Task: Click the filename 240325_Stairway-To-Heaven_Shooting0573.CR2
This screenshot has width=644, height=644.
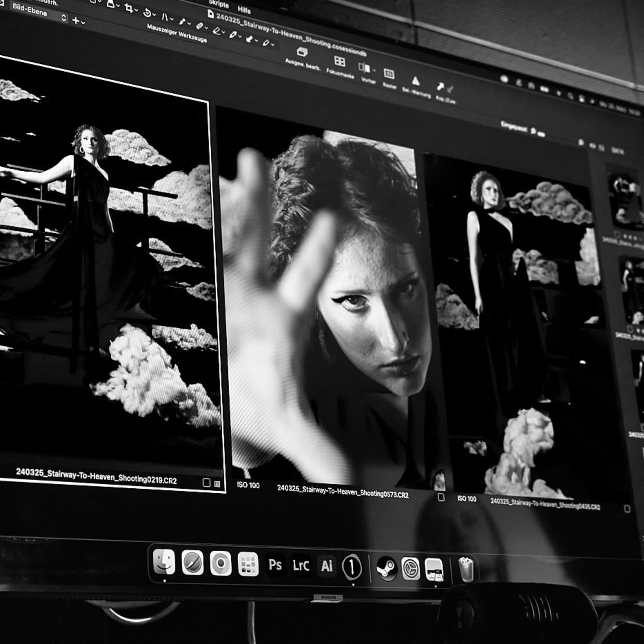Action: 343,491
